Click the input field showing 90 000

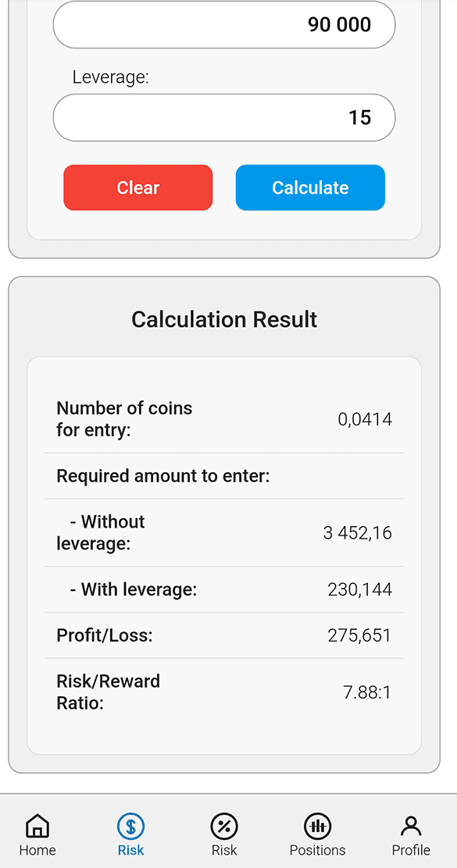click(x=223, y=24)
